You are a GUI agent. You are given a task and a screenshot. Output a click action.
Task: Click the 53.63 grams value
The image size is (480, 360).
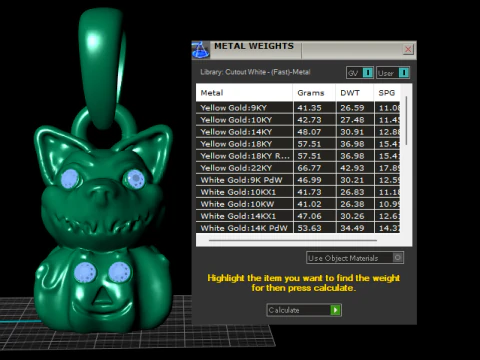click(309, 228)
